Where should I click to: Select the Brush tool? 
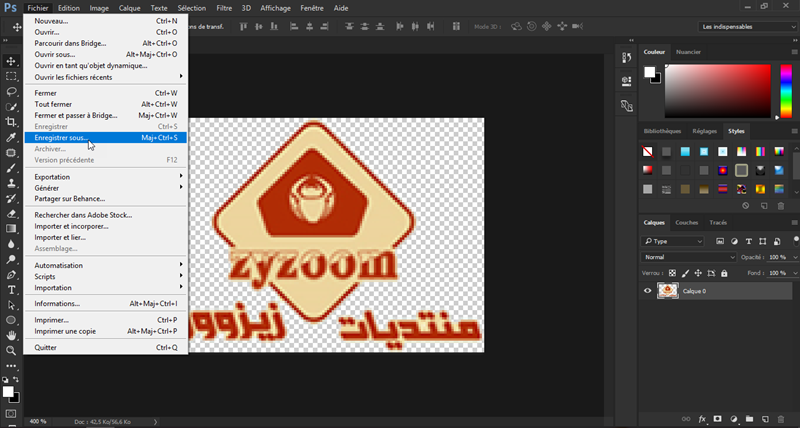[x=11, y=168]
